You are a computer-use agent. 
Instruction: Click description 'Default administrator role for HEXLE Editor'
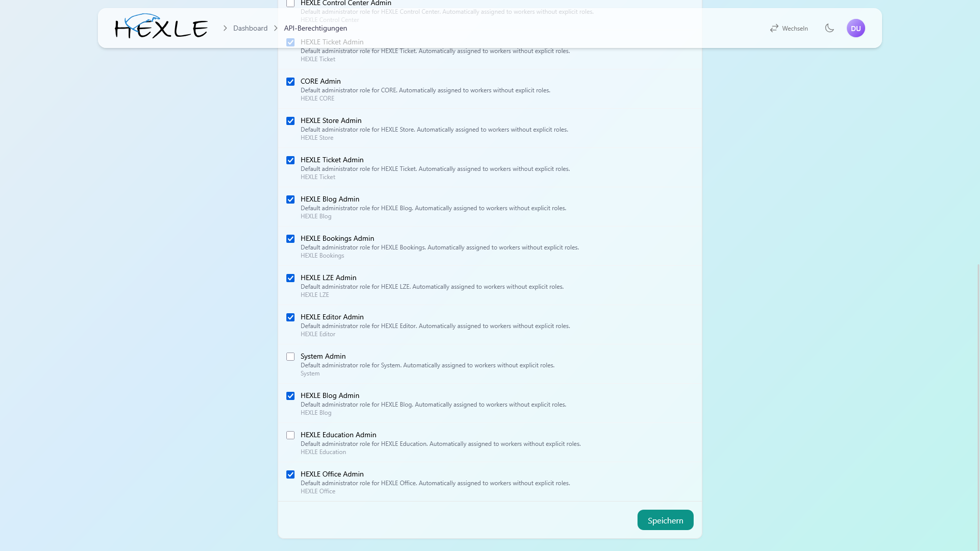tap(435, 326)
